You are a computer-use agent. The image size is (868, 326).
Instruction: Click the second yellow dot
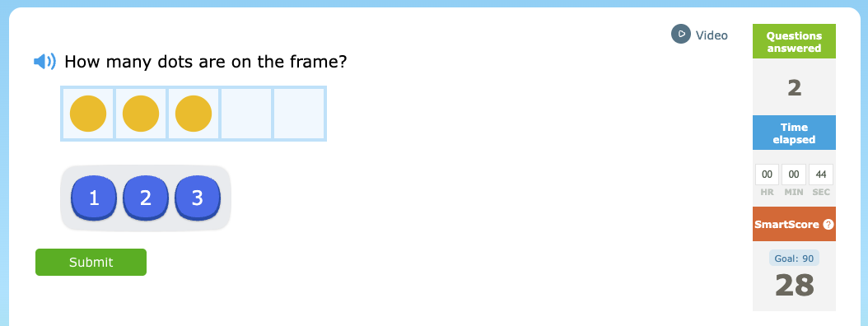click(141, 114)
